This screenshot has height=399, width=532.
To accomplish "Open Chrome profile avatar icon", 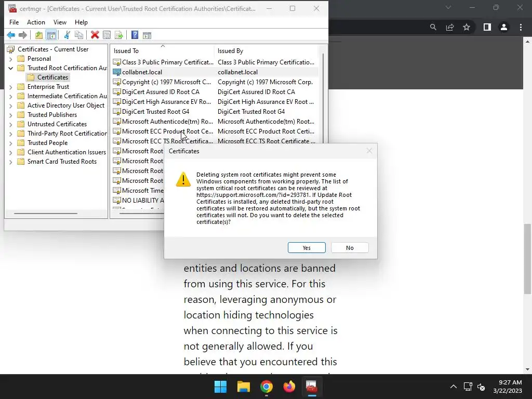I will pos(504,27).
